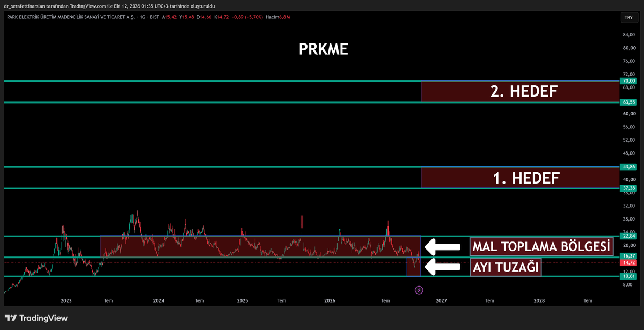The image size is (644, 330).
Task: Click the 32,00 price axis label
Action: pos(629,206)
